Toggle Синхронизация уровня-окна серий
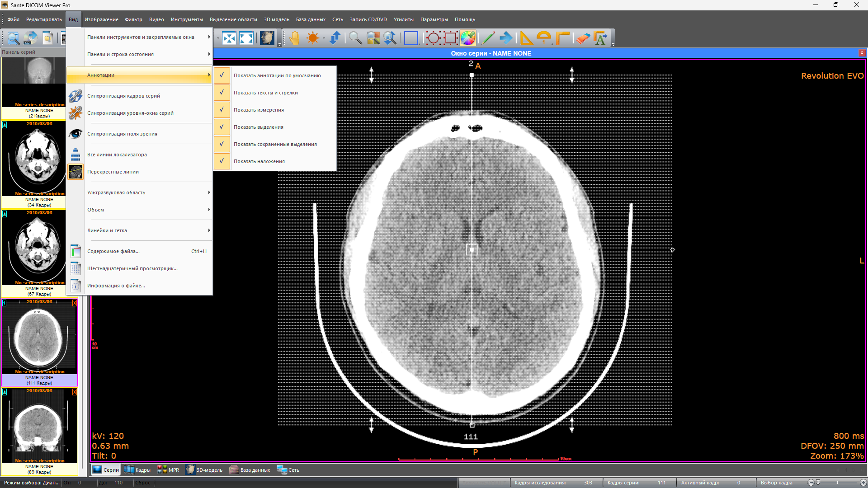Screen dimensions: 868x488 (x=140, y=113)
